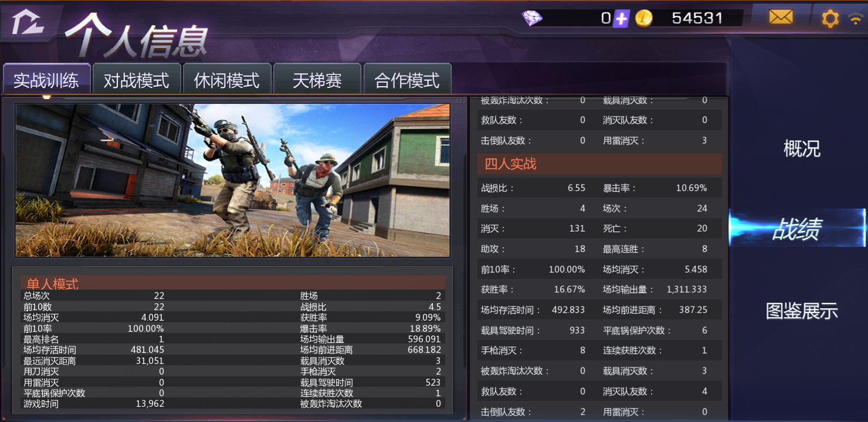Click the 爆击率 stat label
Screen dimensions: 868x422
(314, 328)
